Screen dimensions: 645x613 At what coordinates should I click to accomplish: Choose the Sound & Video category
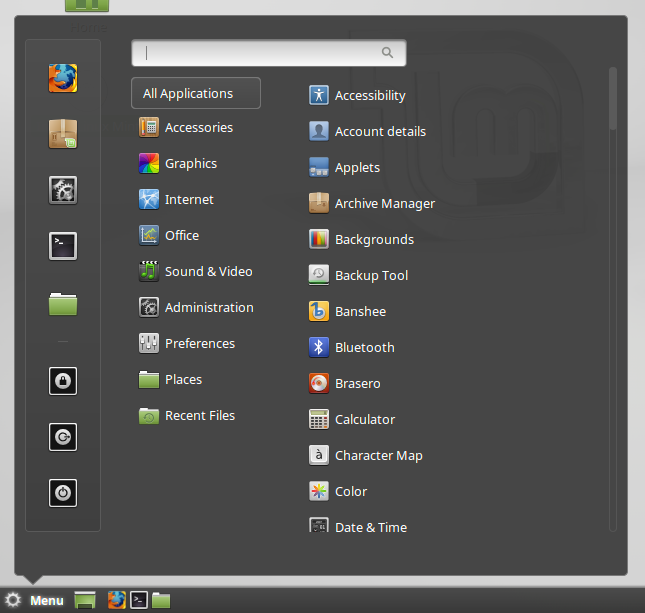[x=196, y=272]
